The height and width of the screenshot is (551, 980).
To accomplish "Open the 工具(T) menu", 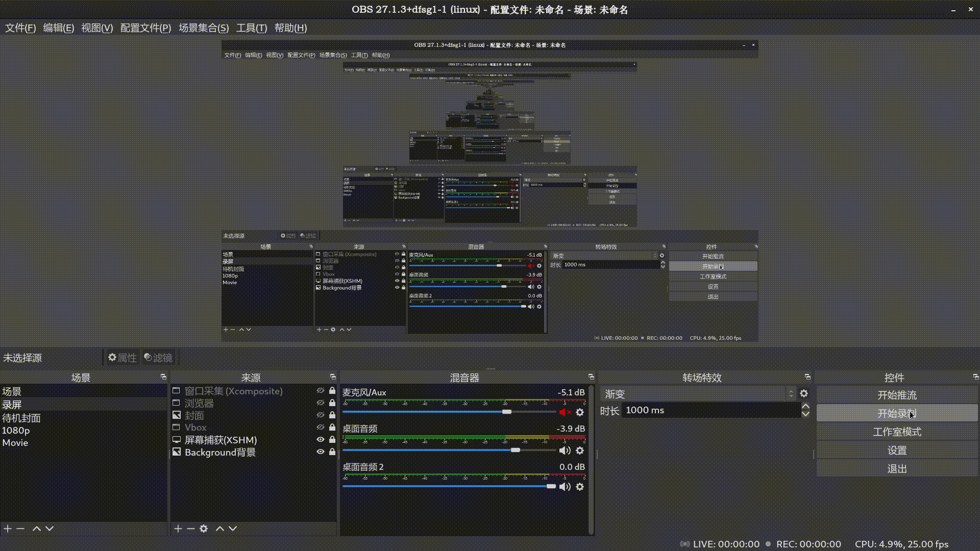I will (x=252, y=28).
